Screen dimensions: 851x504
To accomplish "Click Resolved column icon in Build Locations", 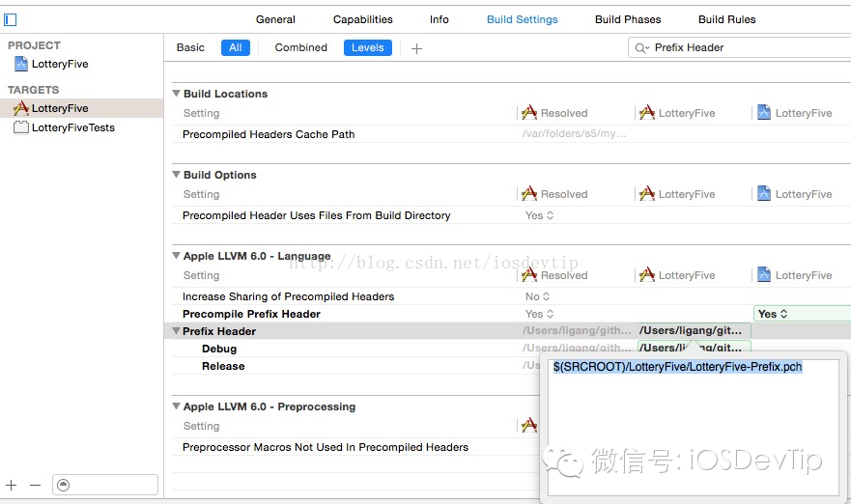I will [529, 112].
